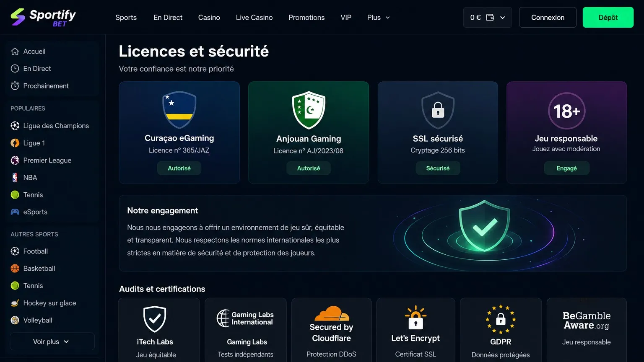Open the Accueil sidebar link
Image resolution: width=644 pixels, height=362 pixels.
click(34, 52)
